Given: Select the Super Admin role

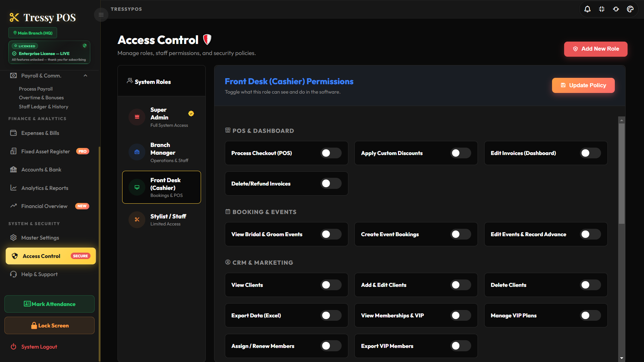Looking at the screenshot, I should (161, 117).
